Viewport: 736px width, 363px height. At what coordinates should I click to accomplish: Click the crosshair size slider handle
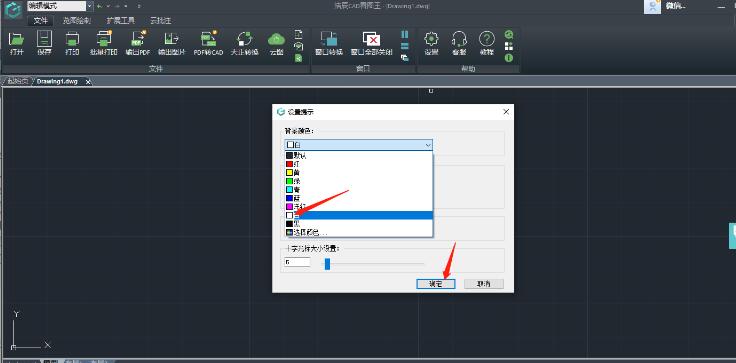(328, 264)
